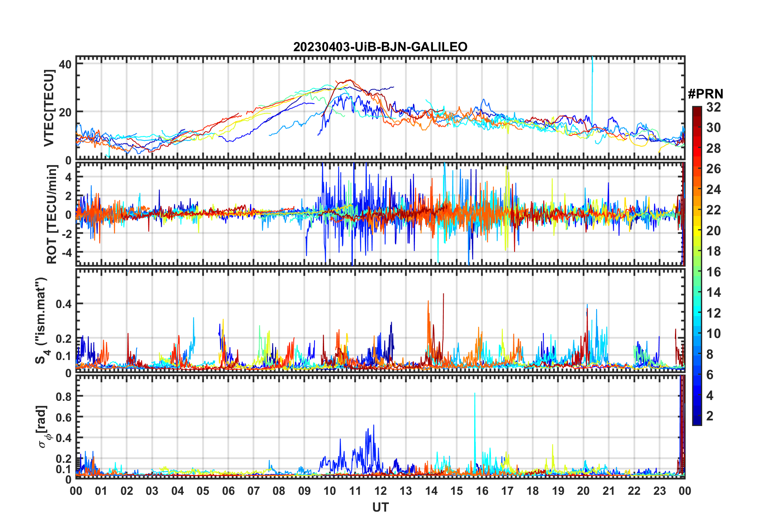Select colorbar tick label 6
This screenshot has width=761, height=532.
coord(710,375)
